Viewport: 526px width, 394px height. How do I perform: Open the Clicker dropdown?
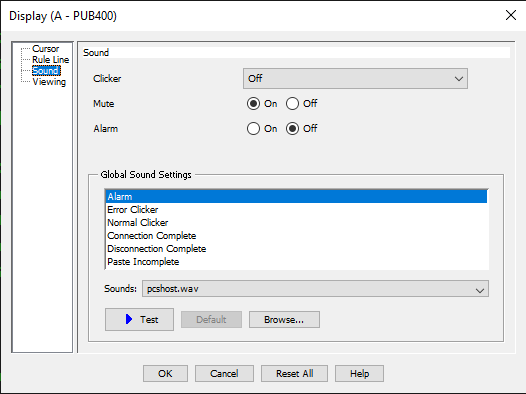tap(355, 79)
